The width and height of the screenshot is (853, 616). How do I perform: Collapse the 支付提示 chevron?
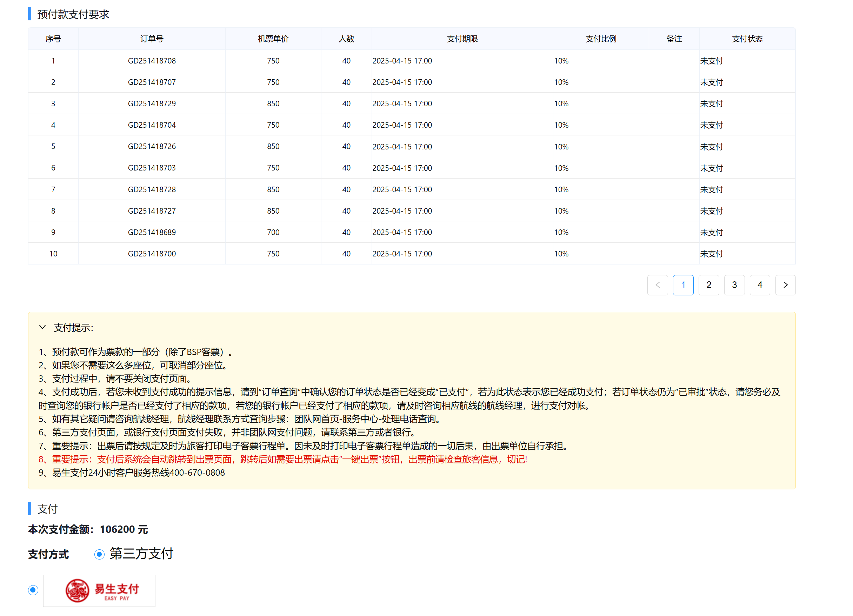pyautogui.click(x=42, y=327)
